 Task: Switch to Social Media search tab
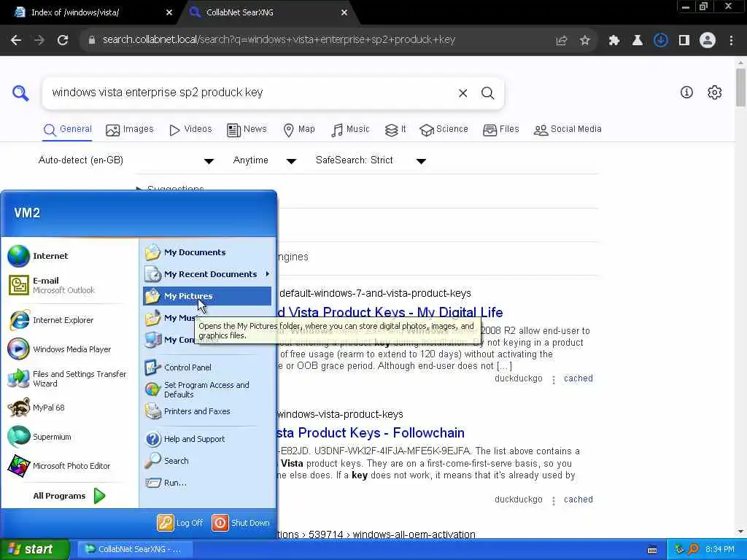click(x=568, y=130)
